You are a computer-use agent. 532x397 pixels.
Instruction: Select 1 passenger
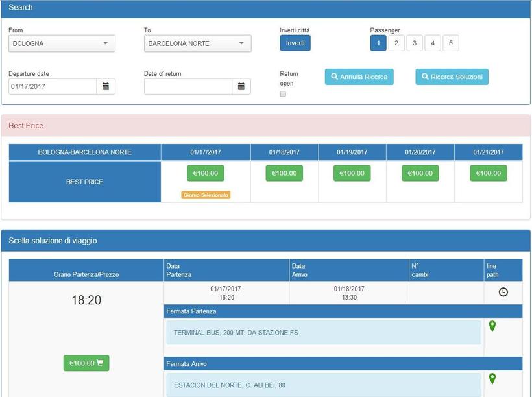click(x=378, y=43)
